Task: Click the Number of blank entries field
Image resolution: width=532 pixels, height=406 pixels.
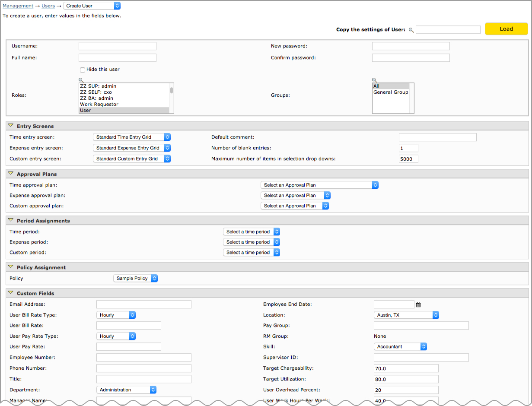Action: pos(408,148)
